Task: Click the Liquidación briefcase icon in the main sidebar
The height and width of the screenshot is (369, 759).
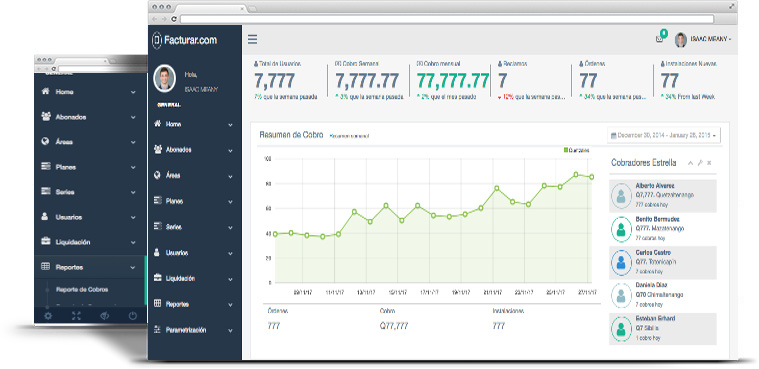Action: pos(157,278)
